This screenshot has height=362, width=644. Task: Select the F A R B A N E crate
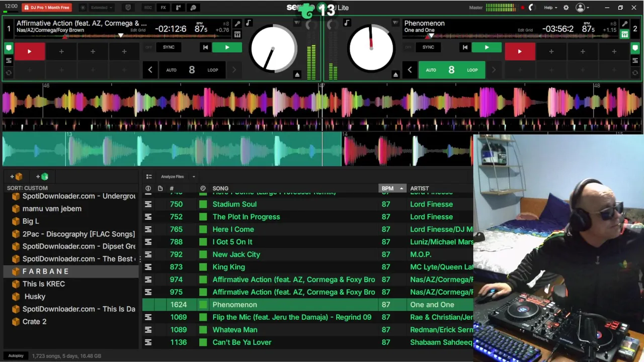[x=70, y=271]
